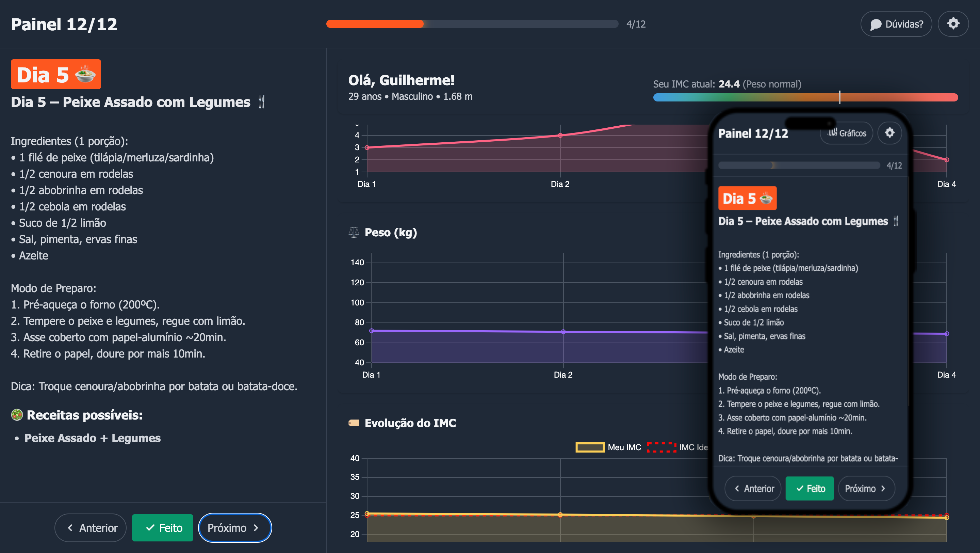Mark recipe done with green Feito button
980x553 pixels.
(x=162, y=527)
